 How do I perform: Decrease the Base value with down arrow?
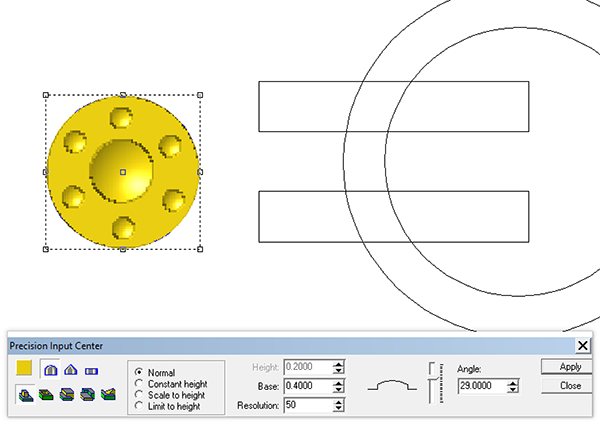click(x=338, y=389)
